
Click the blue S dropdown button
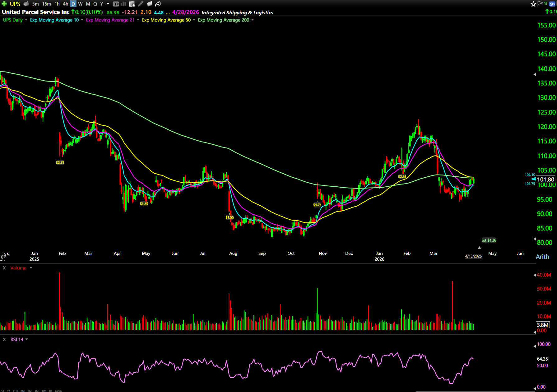click(552, 4)
